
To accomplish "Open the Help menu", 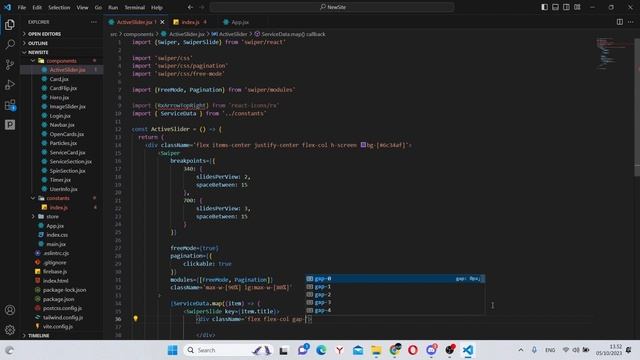I will (157, 7).
